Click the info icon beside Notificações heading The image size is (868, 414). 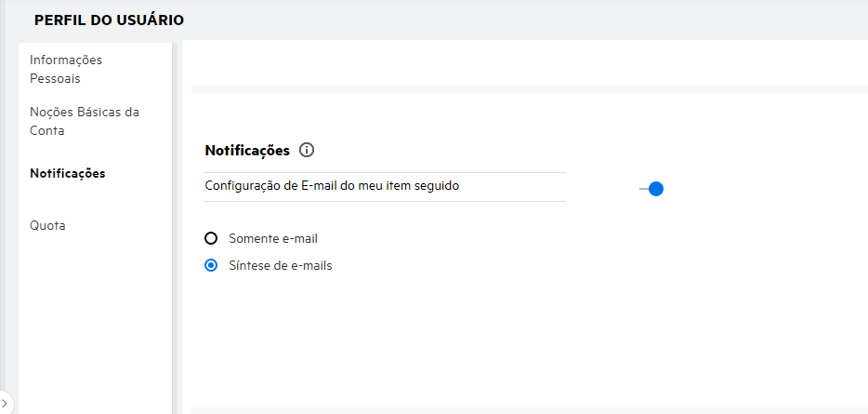point(308,150)
